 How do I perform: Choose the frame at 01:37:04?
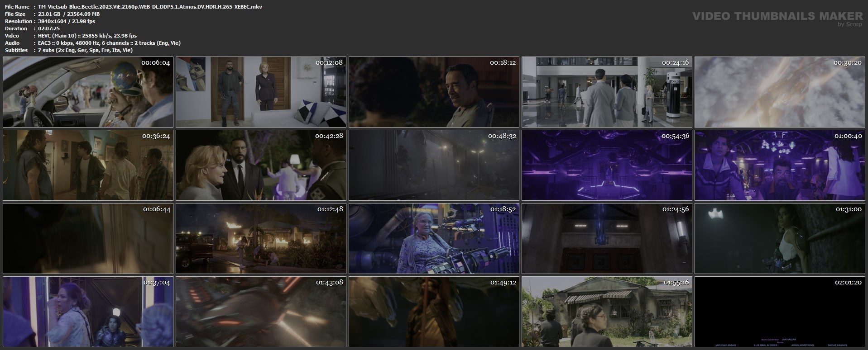tap(88, 312)
